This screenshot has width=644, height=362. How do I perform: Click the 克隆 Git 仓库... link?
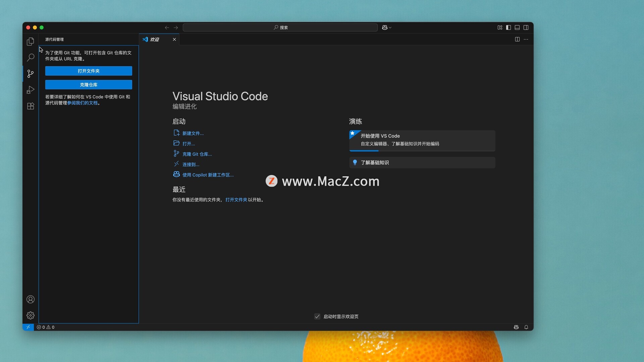(x=197, y=154)
